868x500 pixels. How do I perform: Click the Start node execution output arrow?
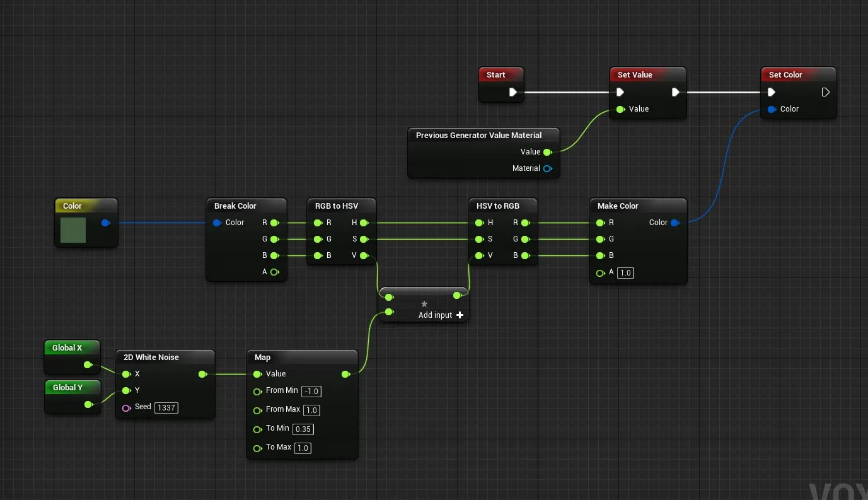click(512, 92)
